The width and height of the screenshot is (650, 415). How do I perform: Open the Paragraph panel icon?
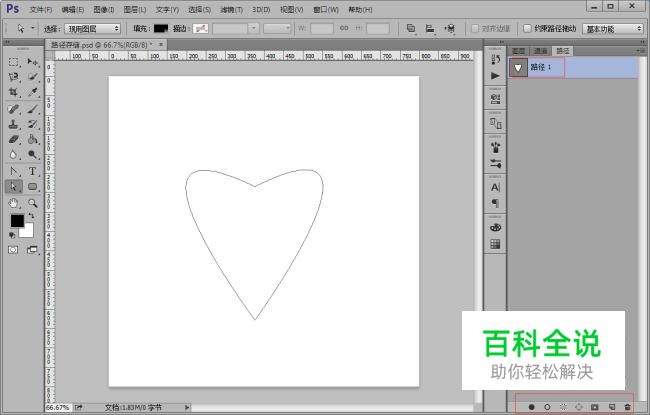495,203
